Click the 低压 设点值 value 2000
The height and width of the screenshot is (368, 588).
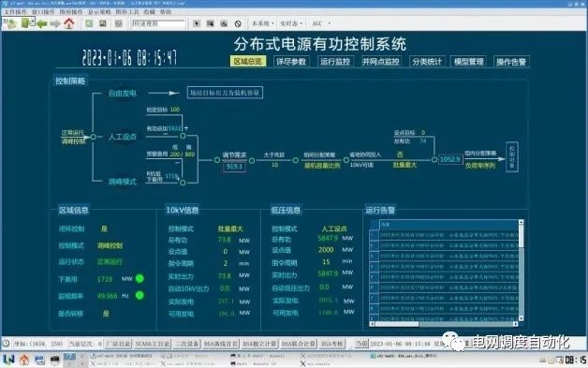[326, 250]
